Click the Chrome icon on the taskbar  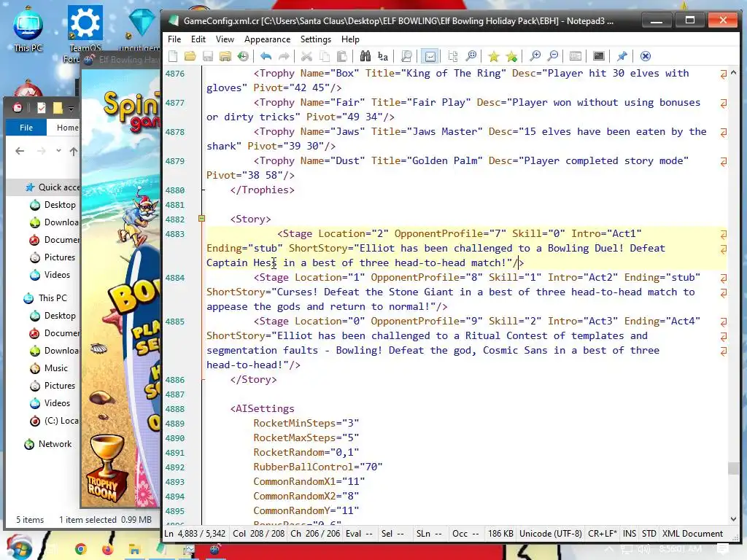coord(81,550)
